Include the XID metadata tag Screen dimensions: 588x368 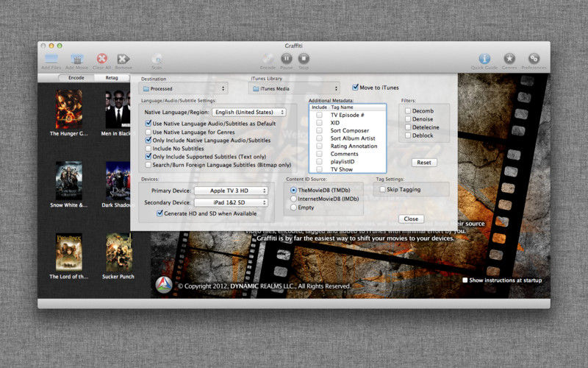coord(319,123)
